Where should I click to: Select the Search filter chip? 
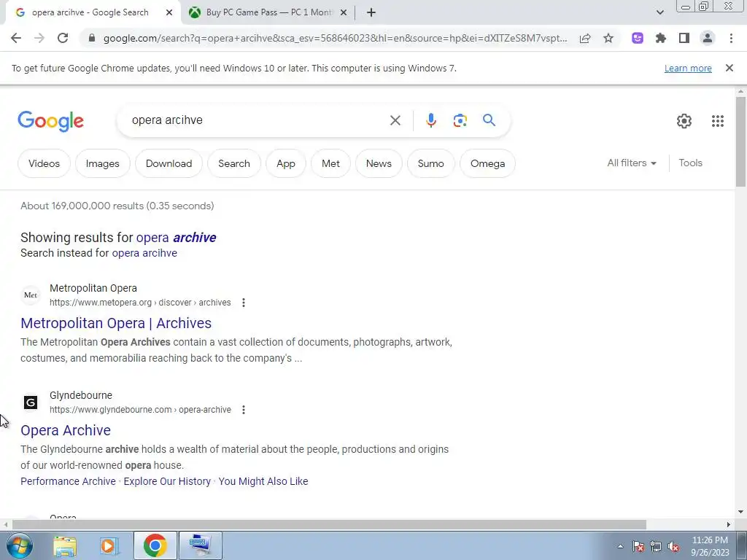[x=234, y=163]
